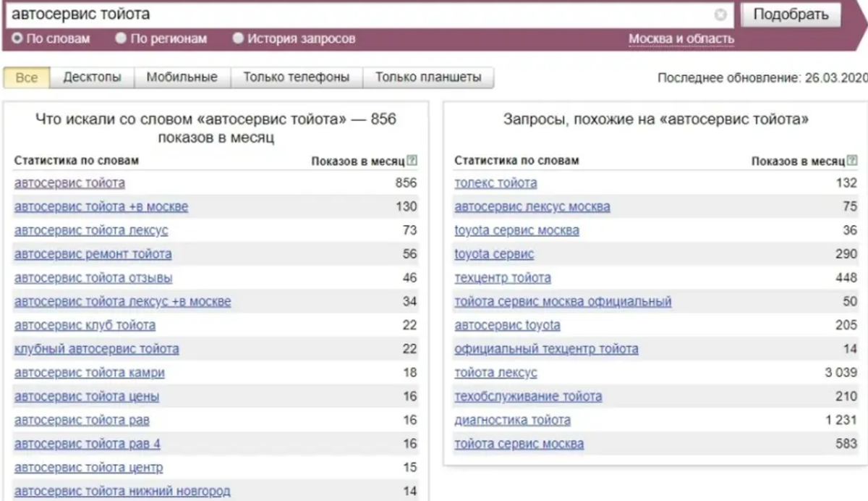Viewport: 868px width, 501px height.
Task: Open similar query 'автосервис toyota'
Action: (507, 326)
